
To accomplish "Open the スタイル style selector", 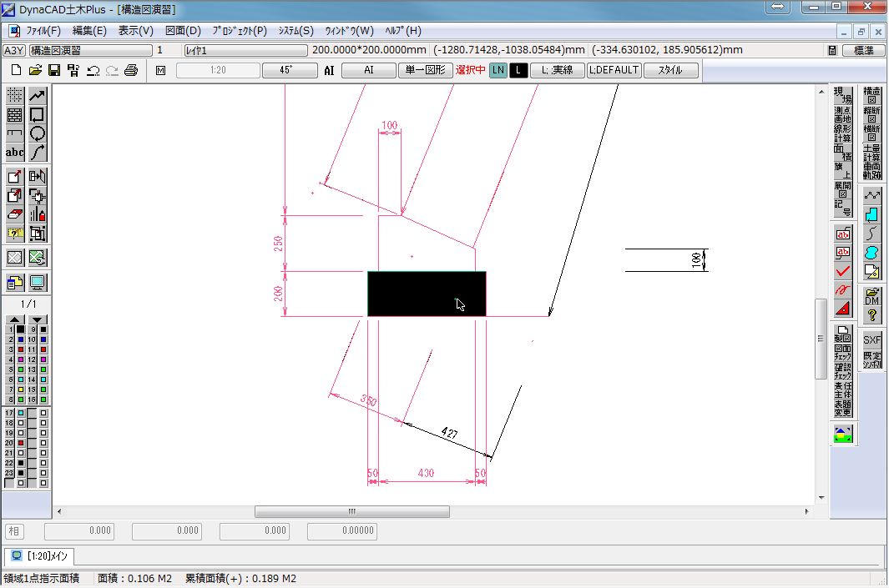I will tap(671, 70).
